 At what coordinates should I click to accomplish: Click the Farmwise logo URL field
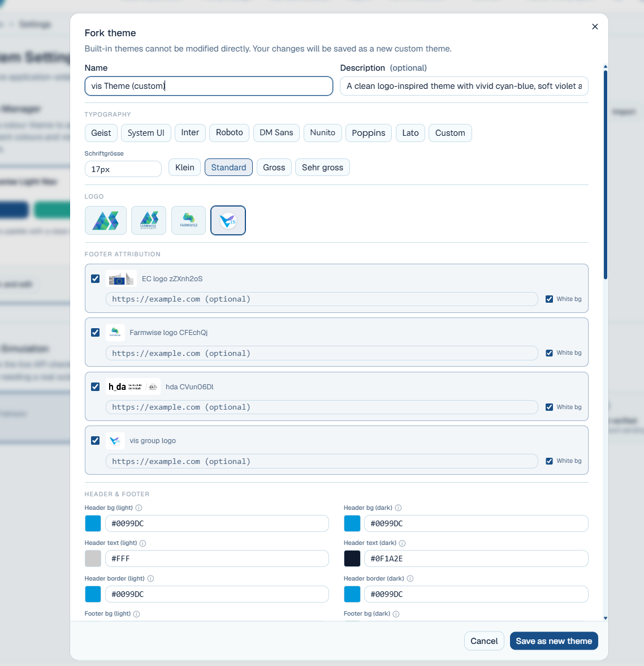point(322,353)
